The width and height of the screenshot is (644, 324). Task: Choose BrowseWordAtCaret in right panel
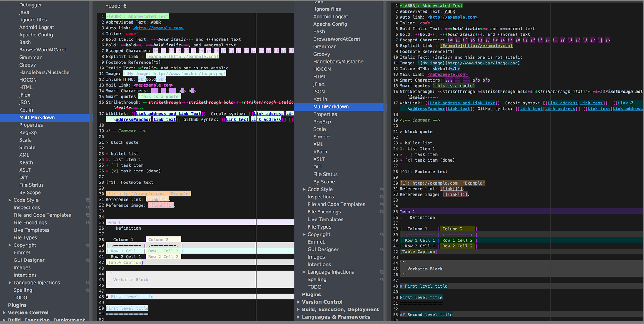coord(337,39)
